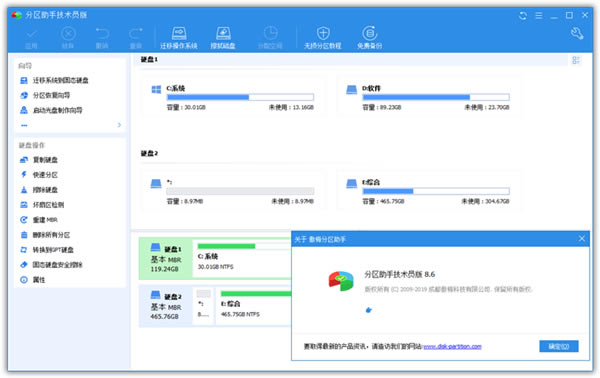Select the C:系统 partition card with Windows logo
Screen dimensions: 600x378
(x=233, y=96)
